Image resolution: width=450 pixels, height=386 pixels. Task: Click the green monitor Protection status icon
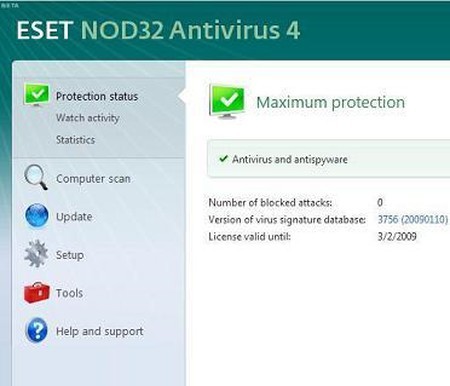point(37,95)
